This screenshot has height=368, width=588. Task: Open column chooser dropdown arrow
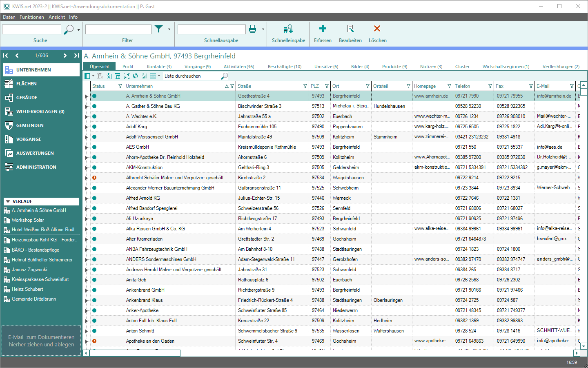(93, 76)
